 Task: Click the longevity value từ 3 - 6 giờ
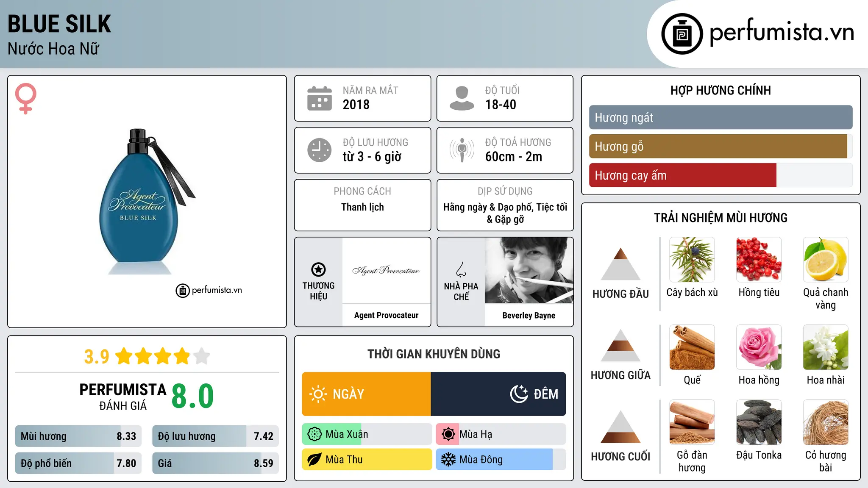[372, 157]
